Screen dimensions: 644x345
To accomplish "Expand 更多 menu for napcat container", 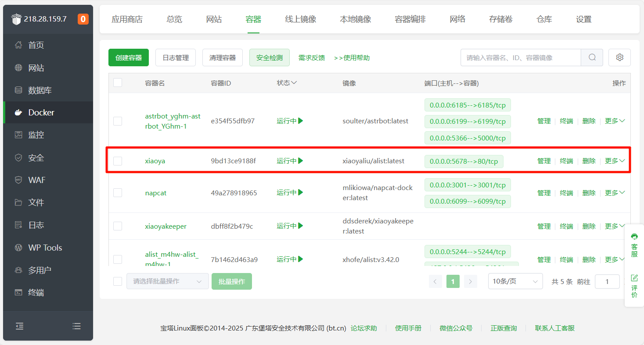I will (615, 193).
